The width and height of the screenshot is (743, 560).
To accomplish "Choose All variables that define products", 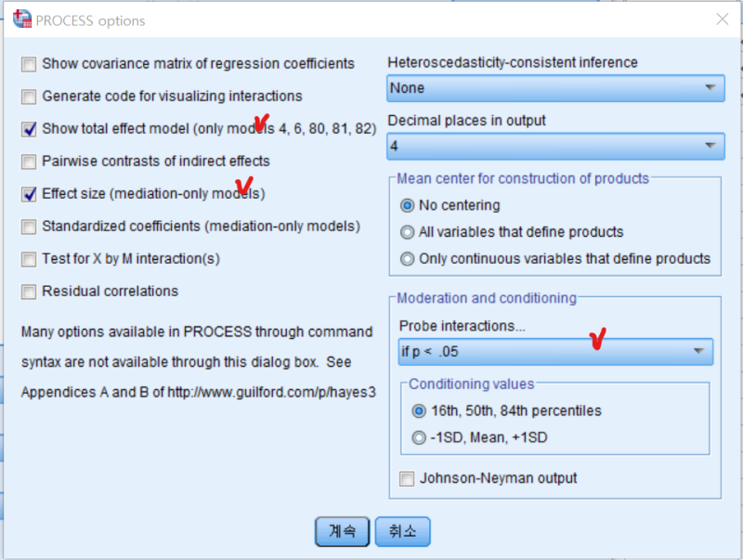I will 407,232.
